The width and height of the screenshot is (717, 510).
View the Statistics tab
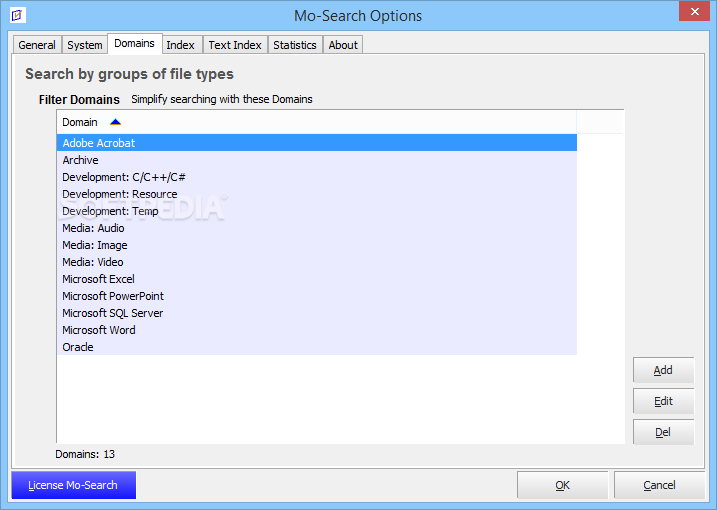click(294, 45)
